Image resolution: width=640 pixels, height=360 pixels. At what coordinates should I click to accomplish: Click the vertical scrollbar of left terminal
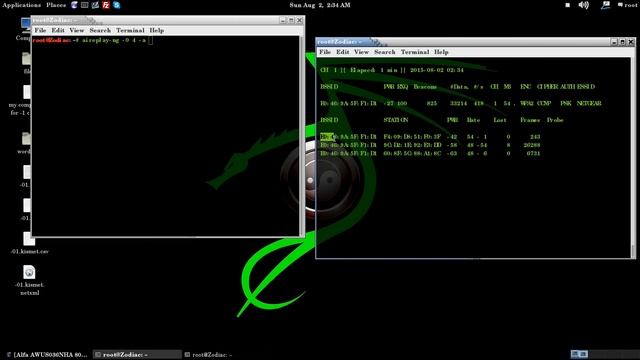302,136
